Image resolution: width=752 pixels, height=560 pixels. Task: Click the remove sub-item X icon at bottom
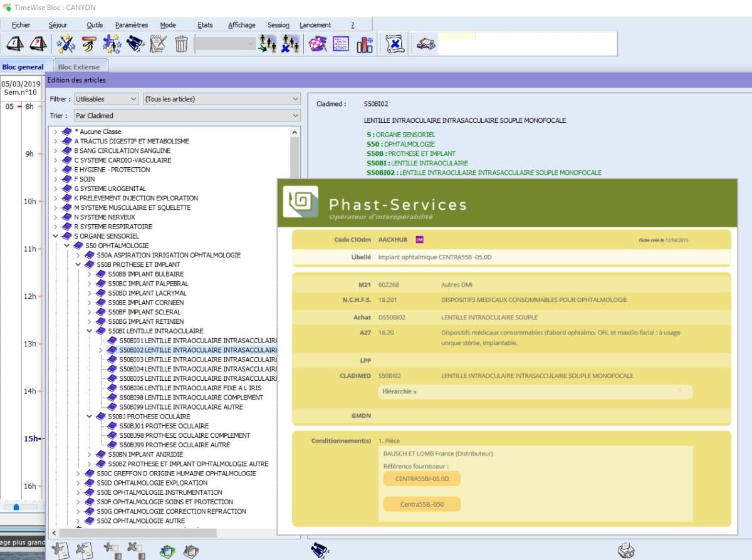(x=136, y=551)
